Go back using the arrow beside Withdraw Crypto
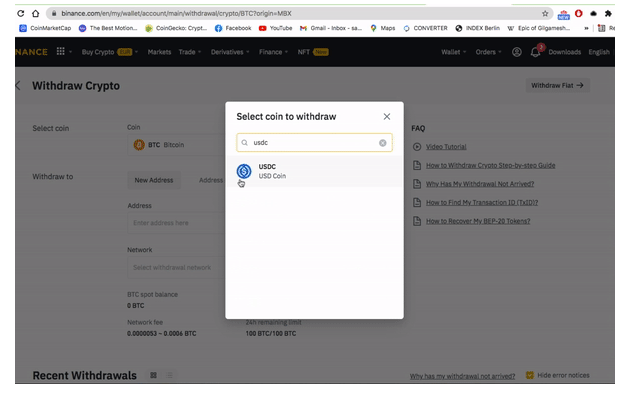The image size is (633, 400). point(18,86)
